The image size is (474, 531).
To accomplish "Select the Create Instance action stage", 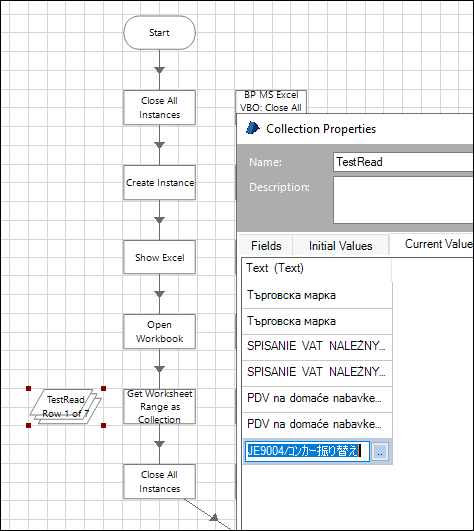I will [x=159, y=183].
